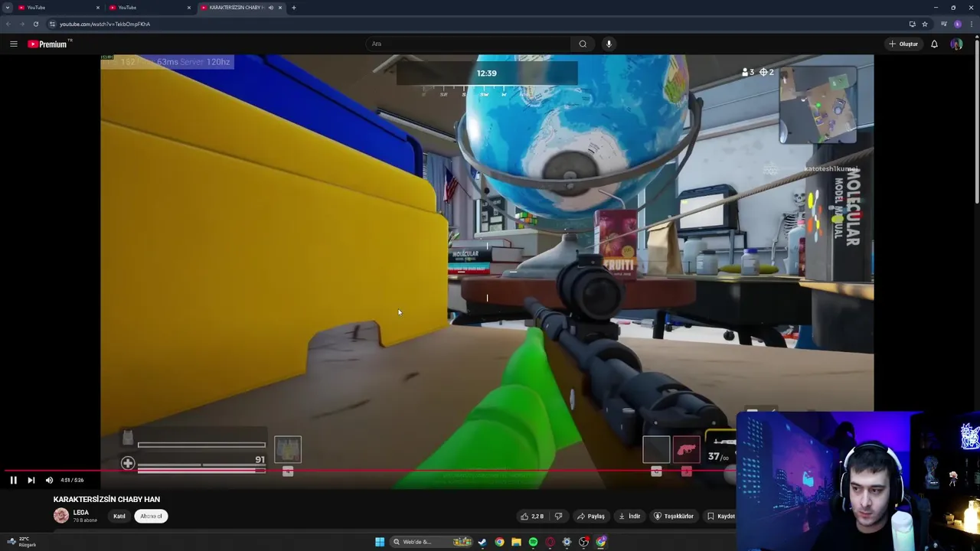Image resolution: width=980 pixels, height=551 pixels.
Task: Focus the Ara search field
Action: (x=469, y=44)
